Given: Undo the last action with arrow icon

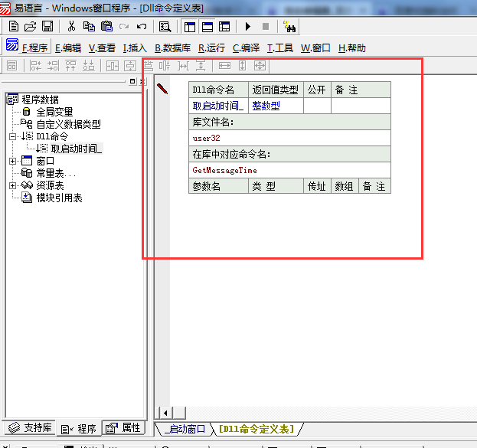Looking at the screenshot, I should pyautogui.click(x=141, y=27).
